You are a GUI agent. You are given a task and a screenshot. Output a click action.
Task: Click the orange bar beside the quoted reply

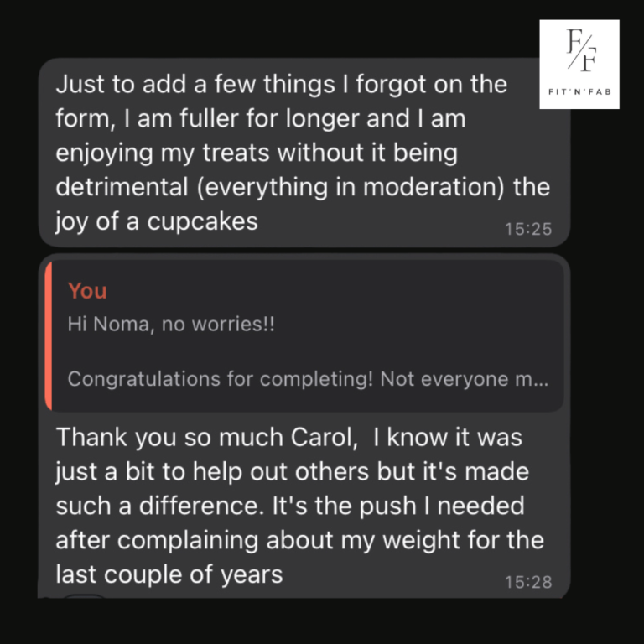pyautogui.click(x=49, y=335)
